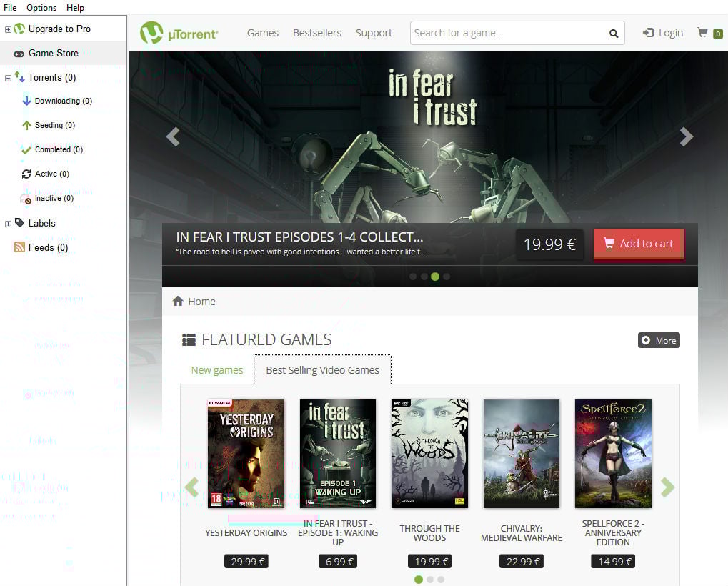Open Through the Woods cover thumbnail
Image resolution: width=728 pixels, height=586 pixels.
click(429, 454)
